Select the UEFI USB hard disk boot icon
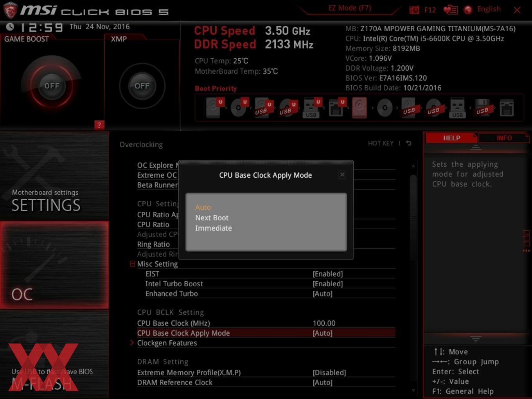The width and height of the screenshot is (532, 399). click(x=263, y=108)
